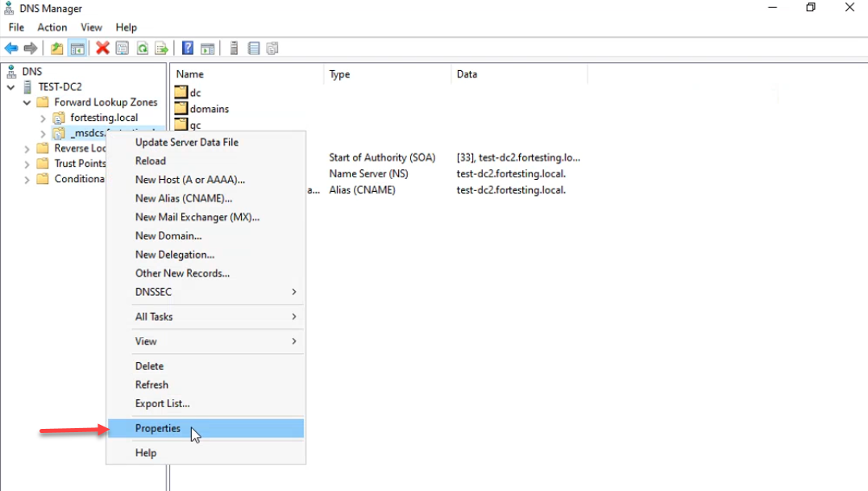Open the All Tasks submenu
Image resolution: width=868 pixels, height=491 pixels.
tap(206, 317)
